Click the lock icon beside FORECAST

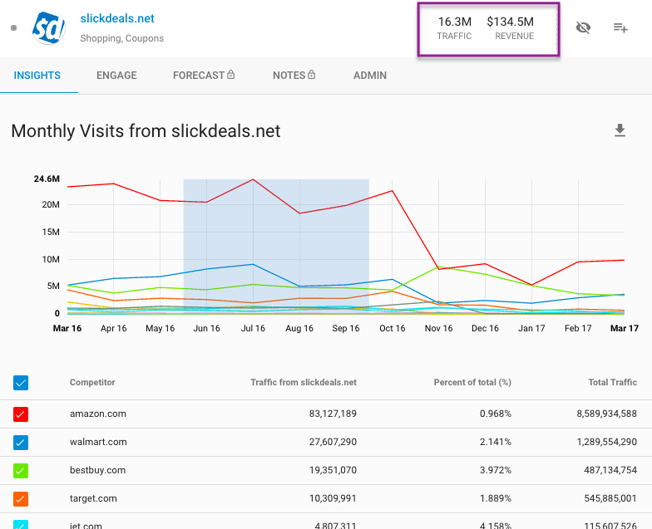tap(231, 74)
